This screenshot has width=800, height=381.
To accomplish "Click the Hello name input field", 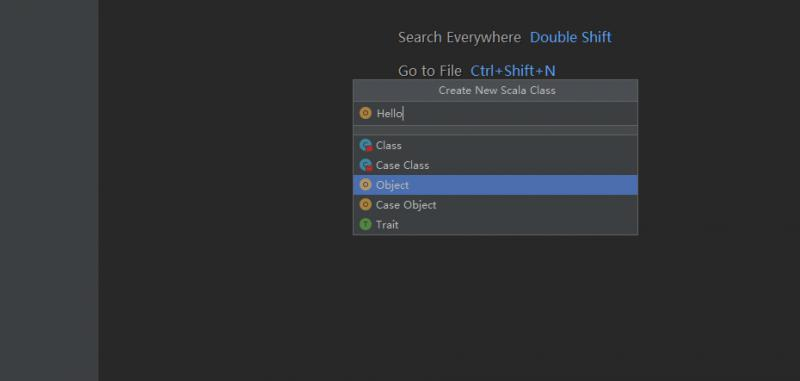I will (495, 113).
